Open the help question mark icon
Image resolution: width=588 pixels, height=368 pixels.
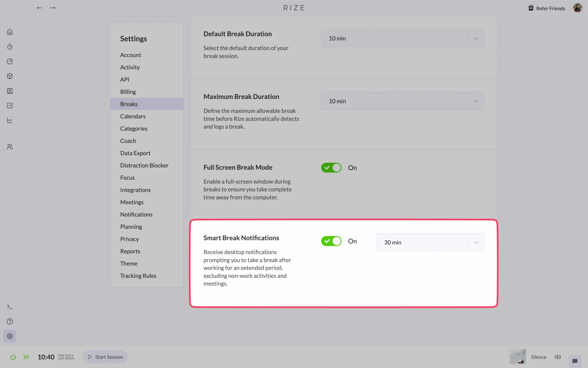pyautogui.click(x=10, y=321)
